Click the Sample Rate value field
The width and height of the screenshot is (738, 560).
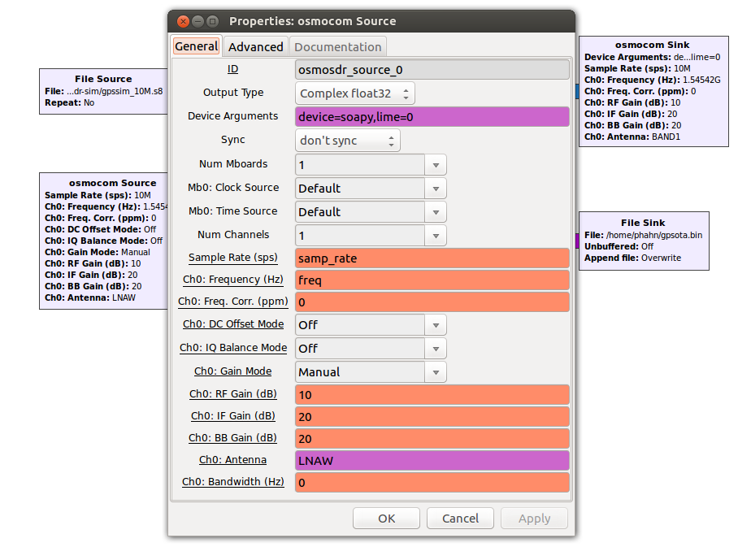[432, 258]
